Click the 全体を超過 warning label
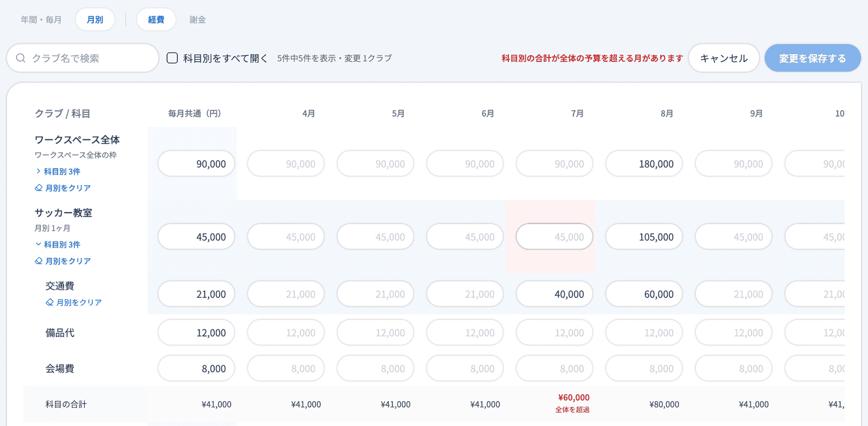868x426 pixels. pyautogui.click(x=572, y=410)
